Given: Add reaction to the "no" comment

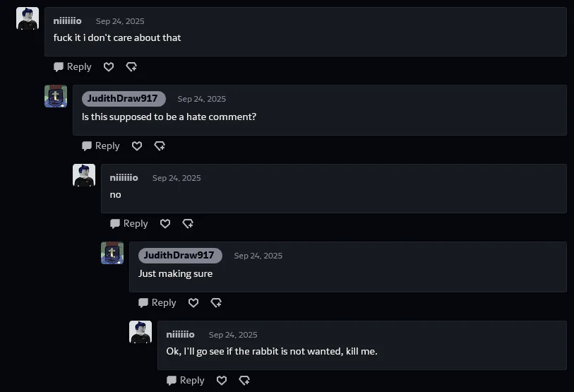Looking at the screenshot, I should coord(188,224).
